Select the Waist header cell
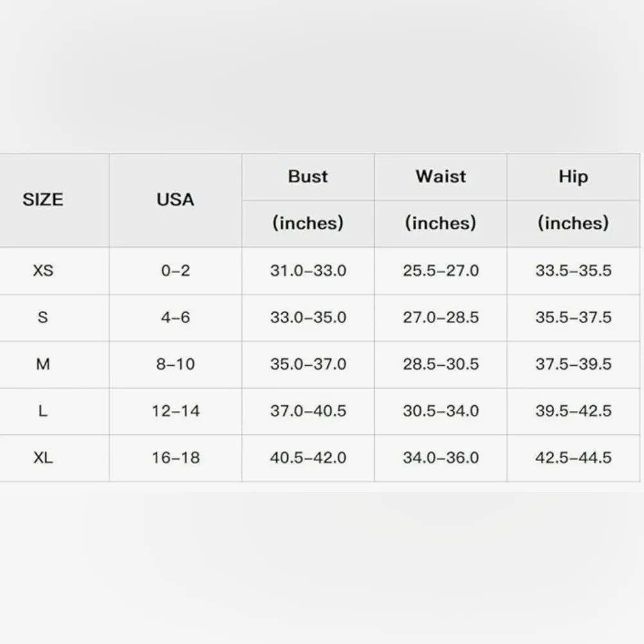The height and width of the screenshot is (644, 644). (440, 176)
